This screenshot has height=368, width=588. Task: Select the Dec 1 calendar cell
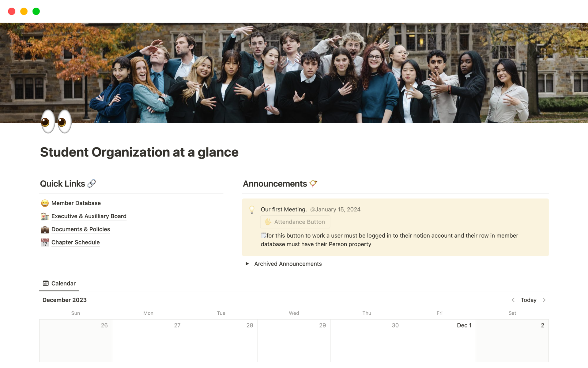(439, 340)
